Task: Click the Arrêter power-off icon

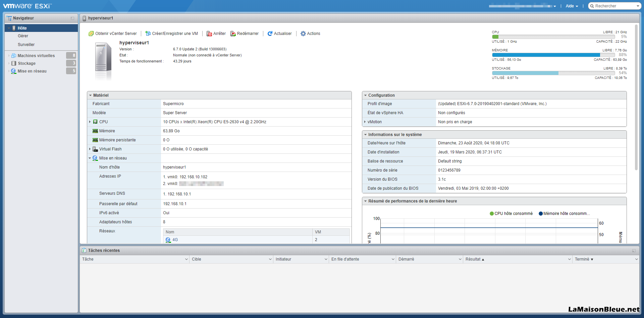Action: coord(209,34)
